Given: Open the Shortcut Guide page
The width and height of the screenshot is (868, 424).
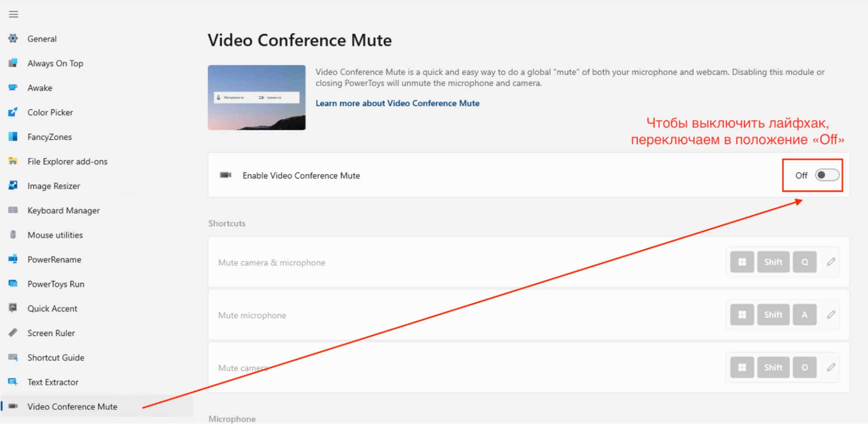Looking at the screenshot, I should tap(56, 357).
